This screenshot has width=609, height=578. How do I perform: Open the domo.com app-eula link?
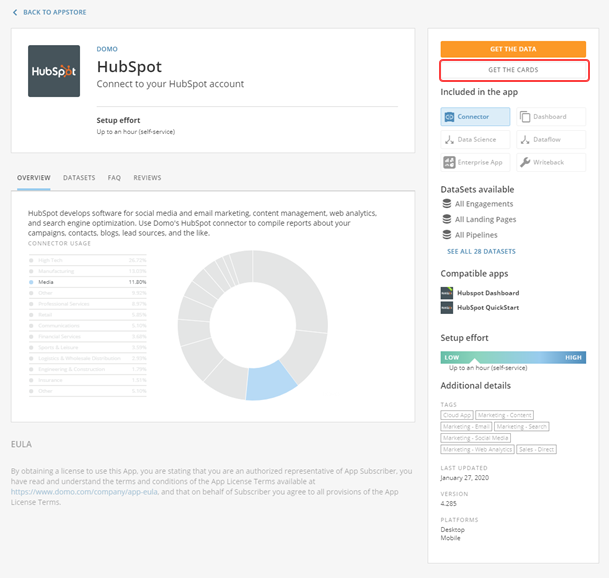pyautogui.click(x=84, y=492)
